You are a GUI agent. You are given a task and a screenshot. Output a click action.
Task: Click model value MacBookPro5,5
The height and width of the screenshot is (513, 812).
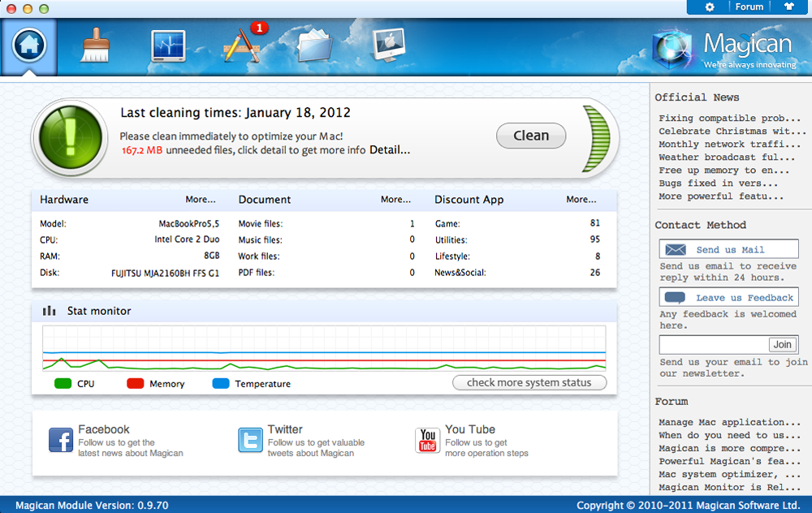click(188, 224)
